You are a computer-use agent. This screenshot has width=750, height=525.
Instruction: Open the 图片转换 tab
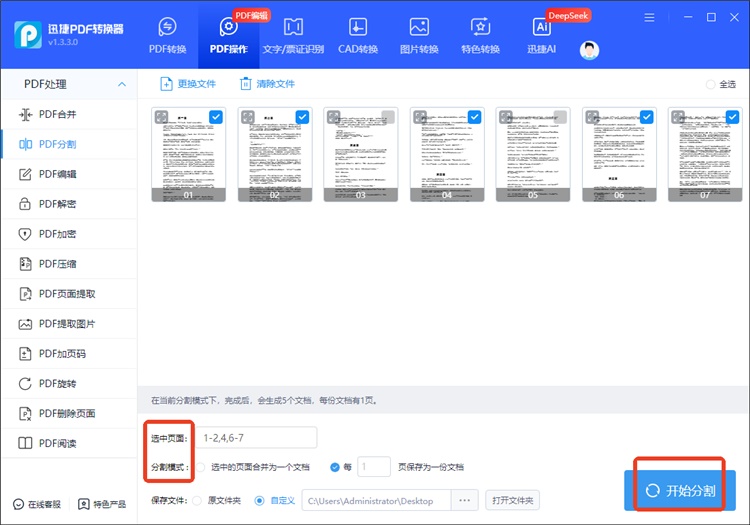[x=419, y=35]
